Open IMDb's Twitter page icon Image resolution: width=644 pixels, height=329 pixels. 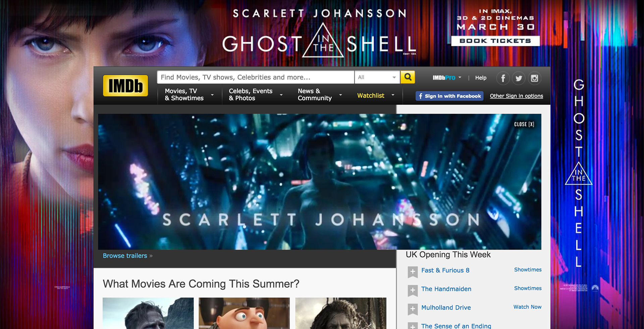tap(519, 78)
